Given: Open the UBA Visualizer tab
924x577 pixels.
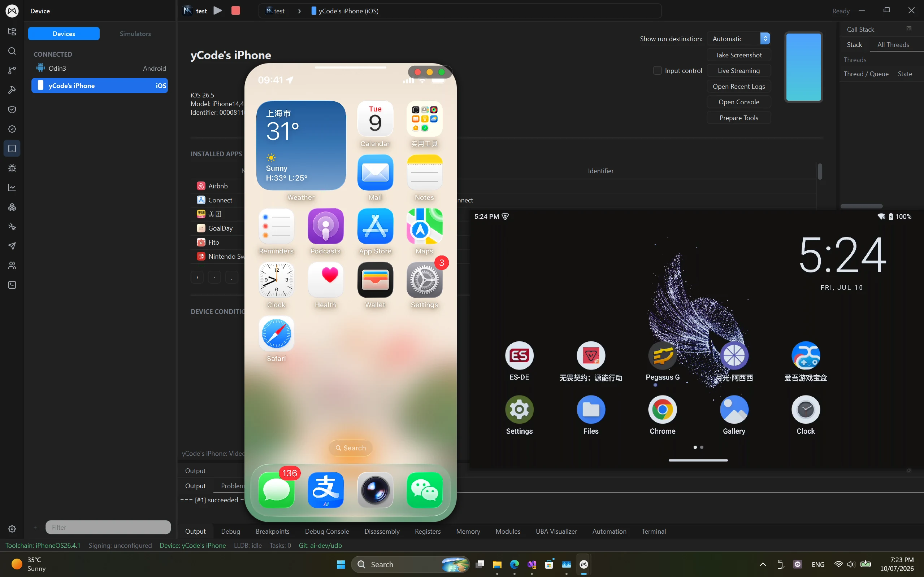Looking at the screenshot, I should [x=556, y=531].
